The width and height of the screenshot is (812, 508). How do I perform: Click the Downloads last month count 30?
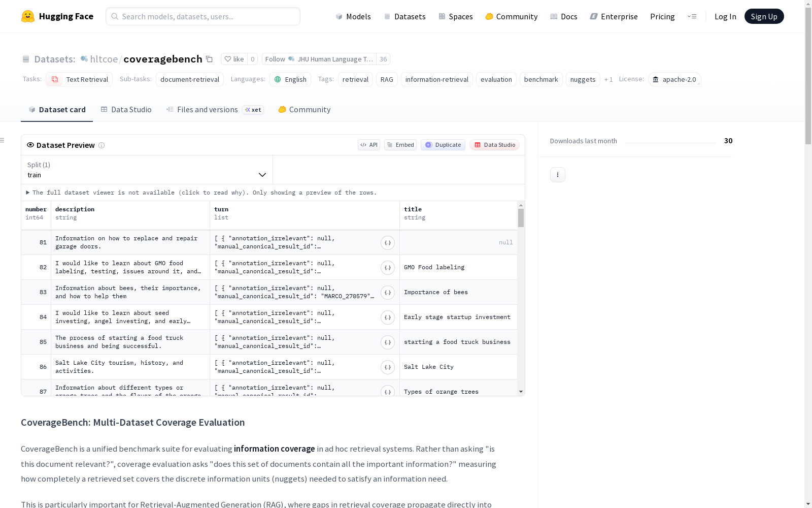[x=728, y=141]
